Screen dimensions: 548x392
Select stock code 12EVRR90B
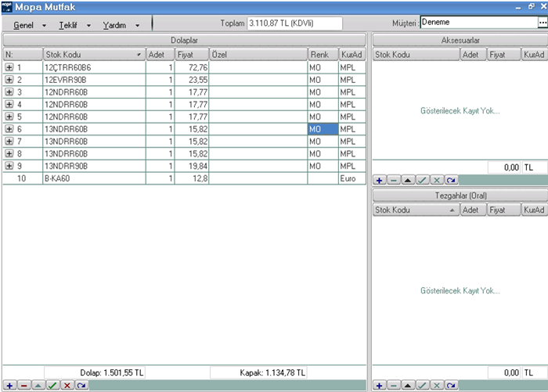coord(94,80)
